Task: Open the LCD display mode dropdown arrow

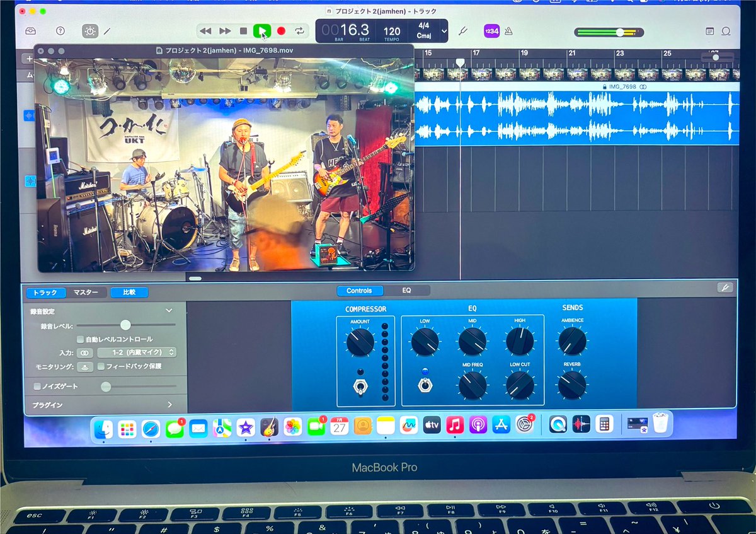Action: [444, 31]
